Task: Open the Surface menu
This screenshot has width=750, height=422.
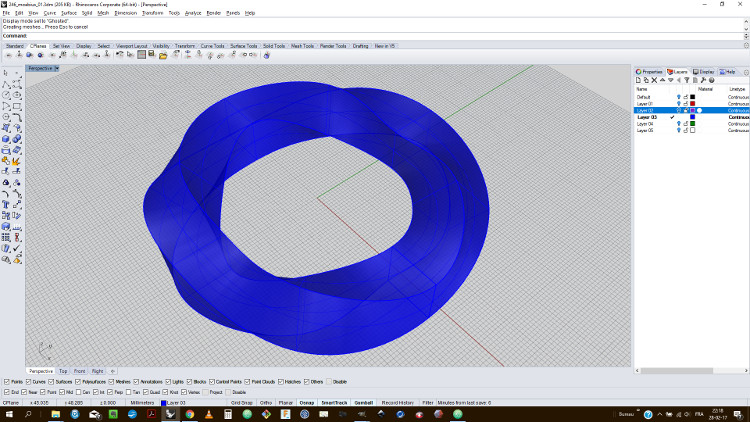Action: click(x=69, y=13)
